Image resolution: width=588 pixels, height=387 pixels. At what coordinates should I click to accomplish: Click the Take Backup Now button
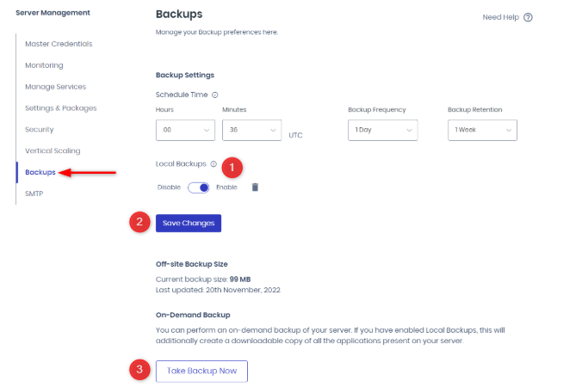[201, 371]
